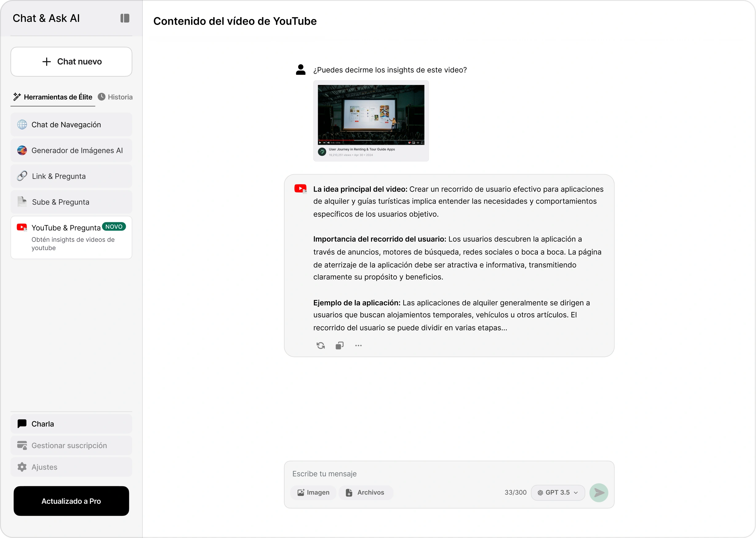Click play control in video thumbnail
756x538 pixels.
(x=320, y=143)
